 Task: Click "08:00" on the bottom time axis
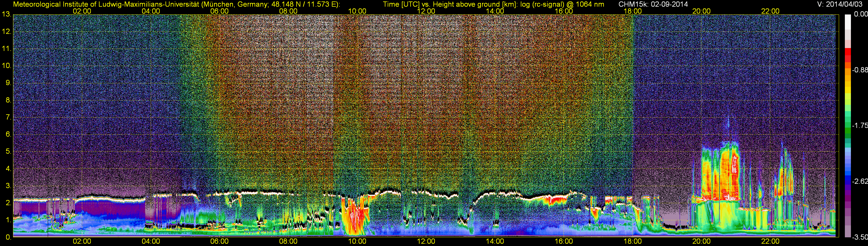coord(288,241)
